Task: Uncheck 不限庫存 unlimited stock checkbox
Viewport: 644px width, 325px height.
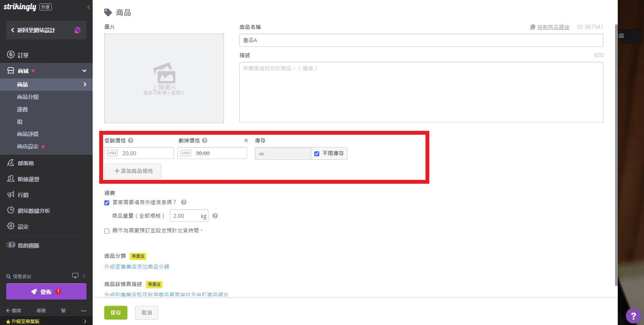Action: click(x=317, y=154)
